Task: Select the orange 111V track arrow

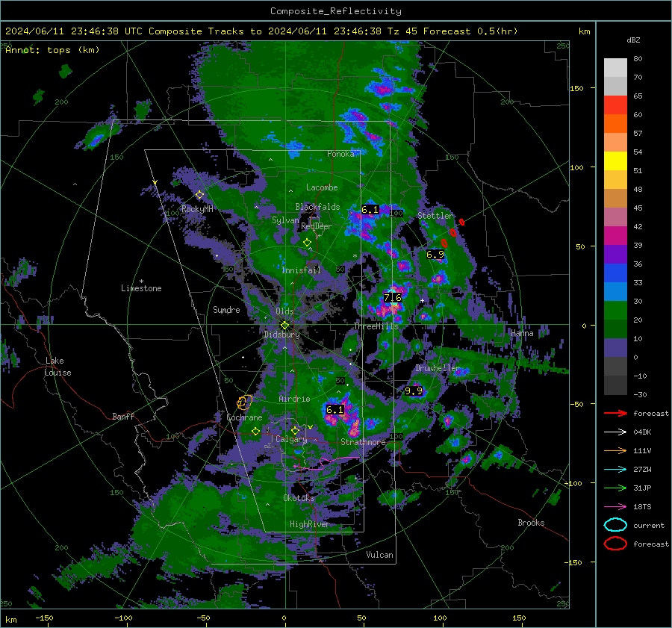Action: pyautogui.click(x=615, y=450)
